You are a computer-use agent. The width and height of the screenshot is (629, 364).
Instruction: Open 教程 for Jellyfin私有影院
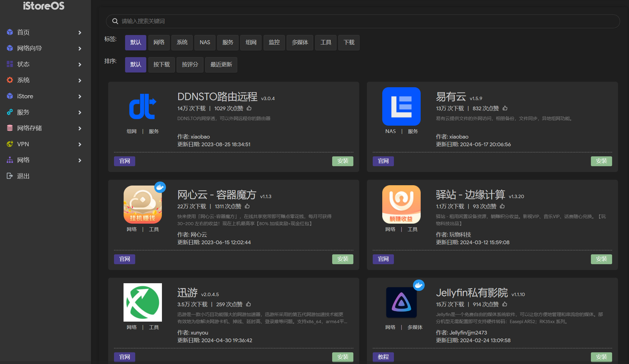coord(383,357)
